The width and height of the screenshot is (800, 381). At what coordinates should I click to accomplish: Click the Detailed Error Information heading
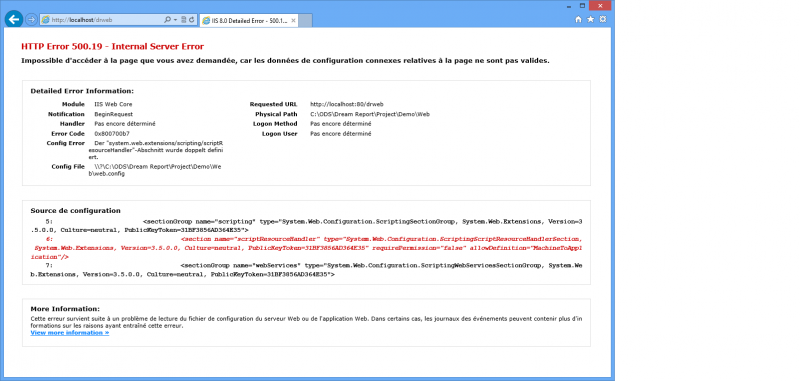coord(82,91)
